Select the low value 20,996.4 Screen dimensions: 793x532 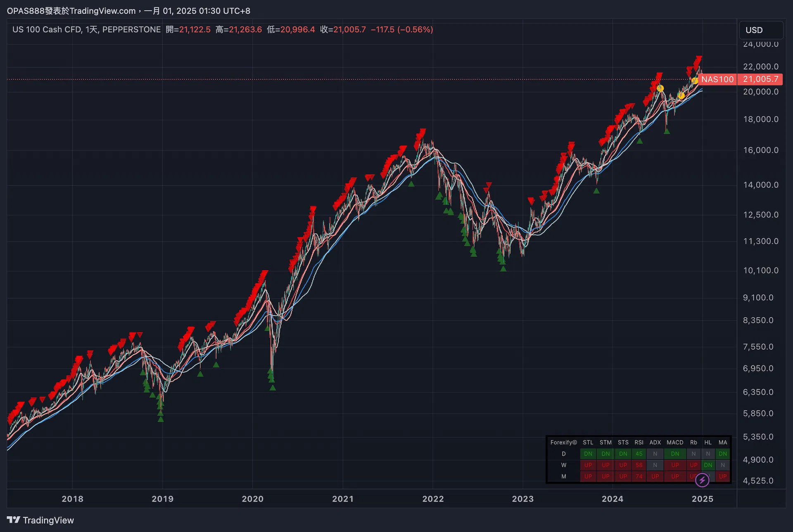pos(297,29)
